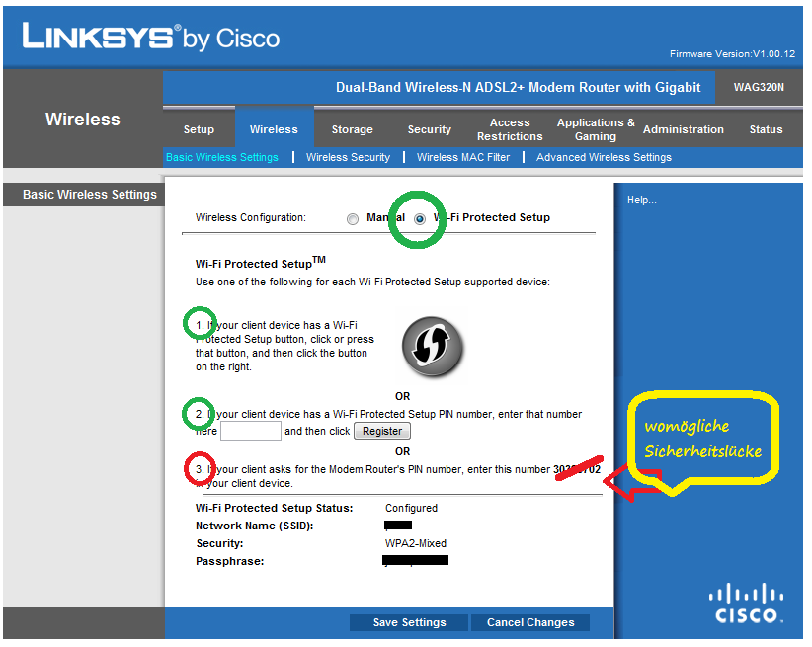Screen dimensions: 812x647
Task: Open the Status tab
Action: click(766, 129)
